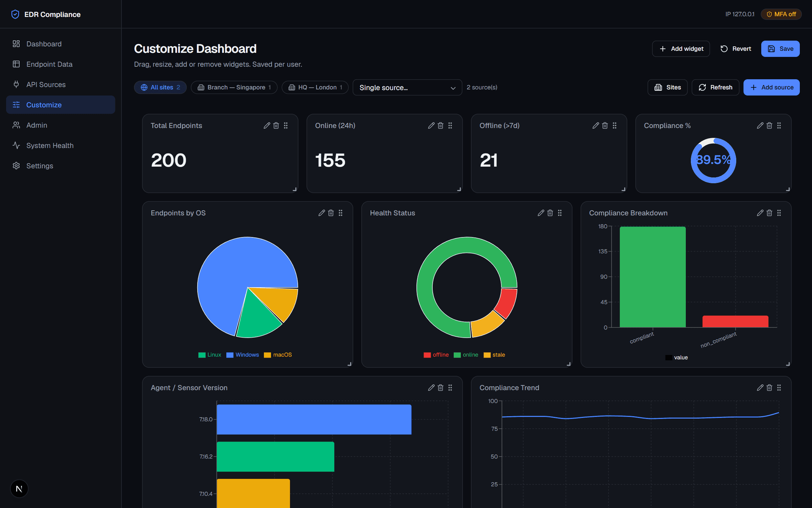Trash the Compliance % widget

coord(769,126)
